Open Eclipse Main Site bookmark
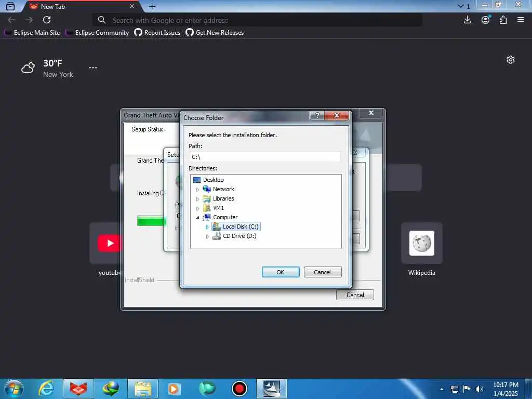 [x=32, y=33]
